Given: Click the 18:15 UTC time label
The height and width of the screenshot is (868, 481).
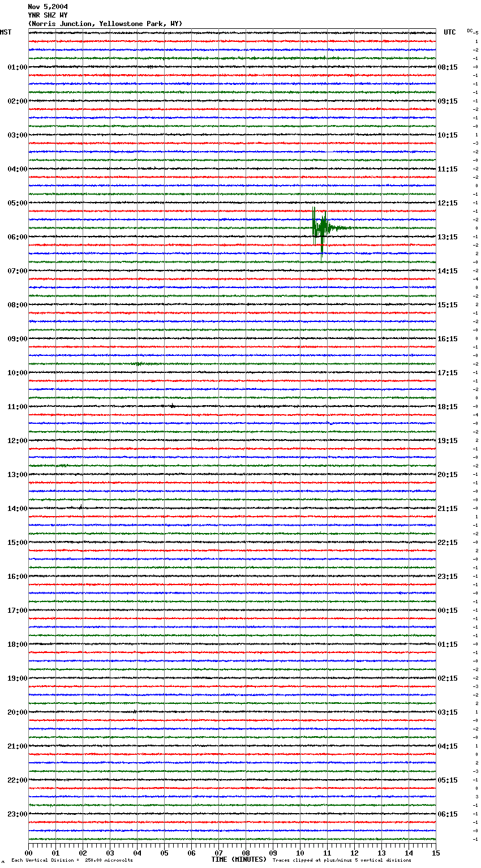Looking at the screenshot, I should (448, 407).
